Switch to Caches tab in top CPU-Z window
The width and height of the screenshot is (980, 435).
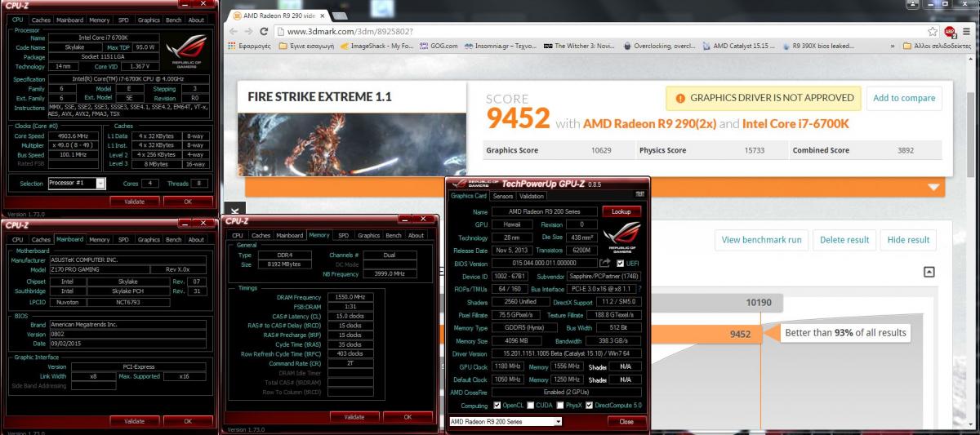pyautogui.click(x=41, y=20)
